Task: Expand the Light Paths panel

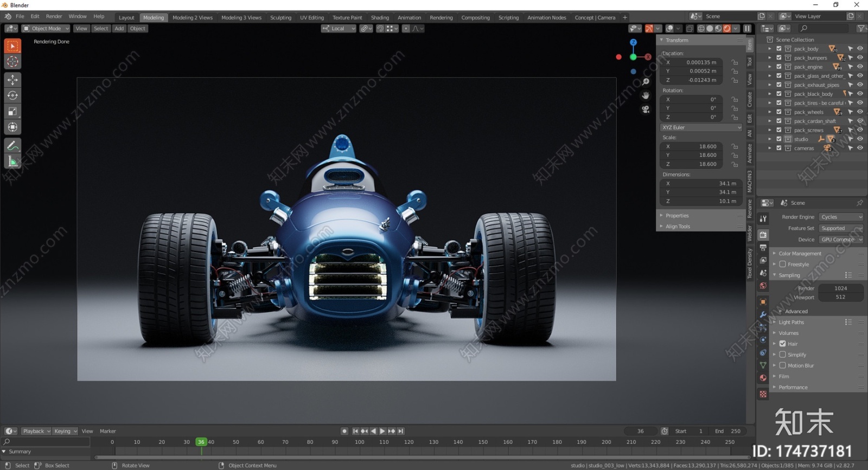Action: [x=791, y=322]
